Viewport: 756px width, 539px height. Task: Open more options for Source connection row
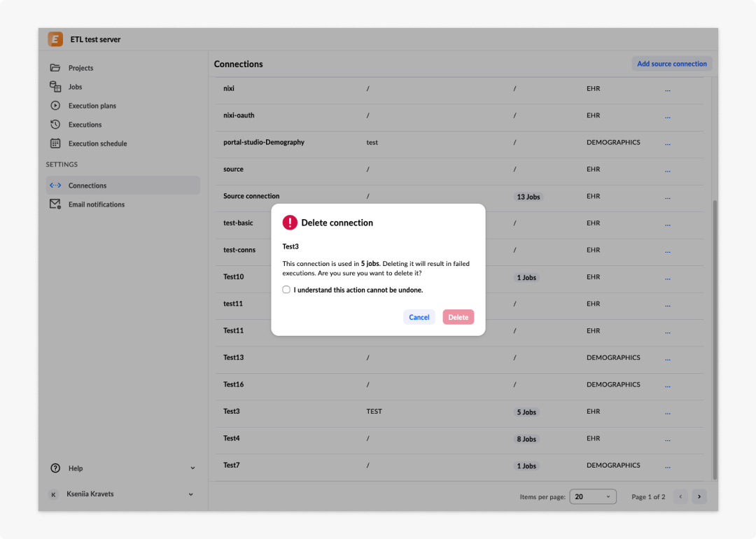[x=668, y=197]
